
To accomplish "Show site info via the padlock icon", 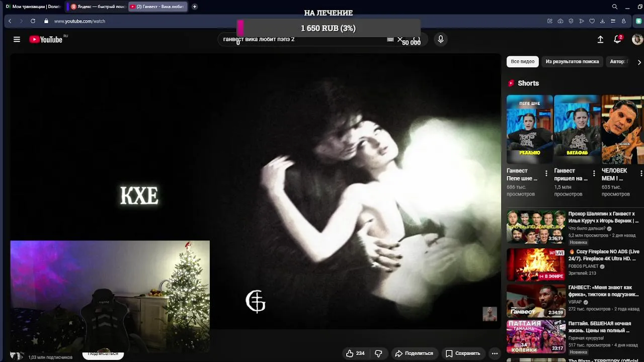I will pyautogui.click(x=46, y=21).
